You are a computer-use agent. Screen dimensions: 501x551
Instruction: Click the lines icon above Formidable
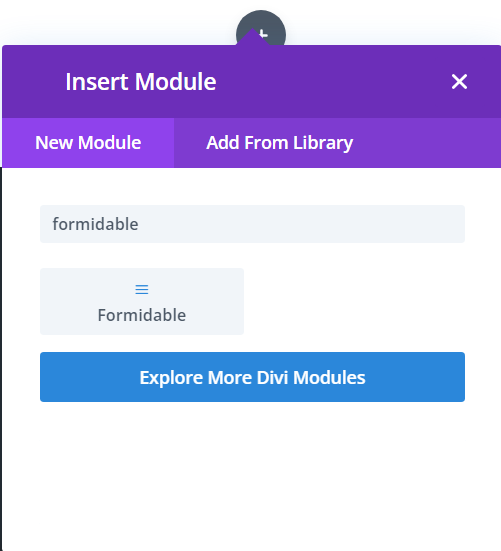click(142, 290)
